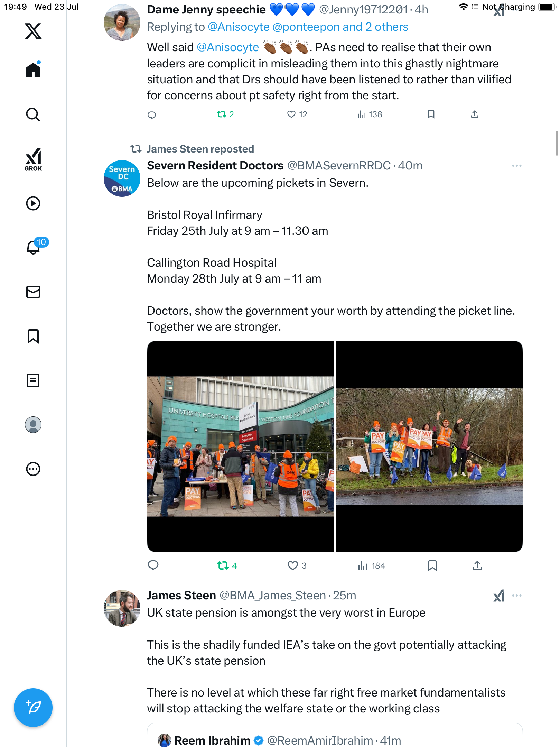Open the Search magnifier in sidebar
The image size is (560, 747).
[x=33, y=114]
